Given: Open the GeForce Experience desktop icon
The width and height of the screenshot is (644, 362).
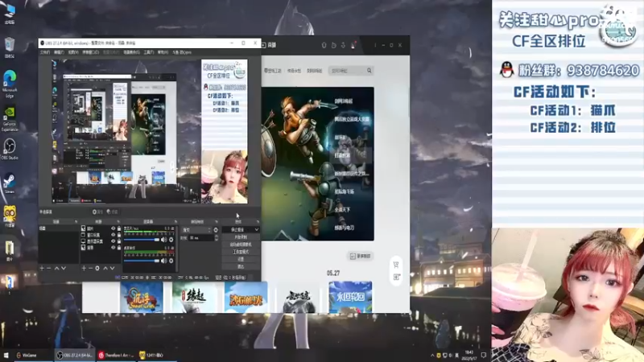Looking at the screenshot, I should coord(10,119).
